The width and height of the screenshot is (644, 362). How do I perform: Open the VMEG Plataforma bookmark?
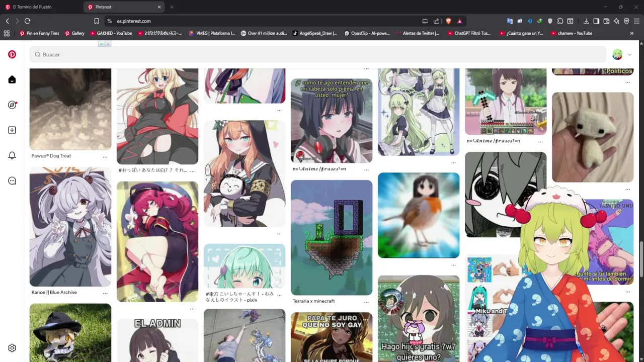coord(212,33)
